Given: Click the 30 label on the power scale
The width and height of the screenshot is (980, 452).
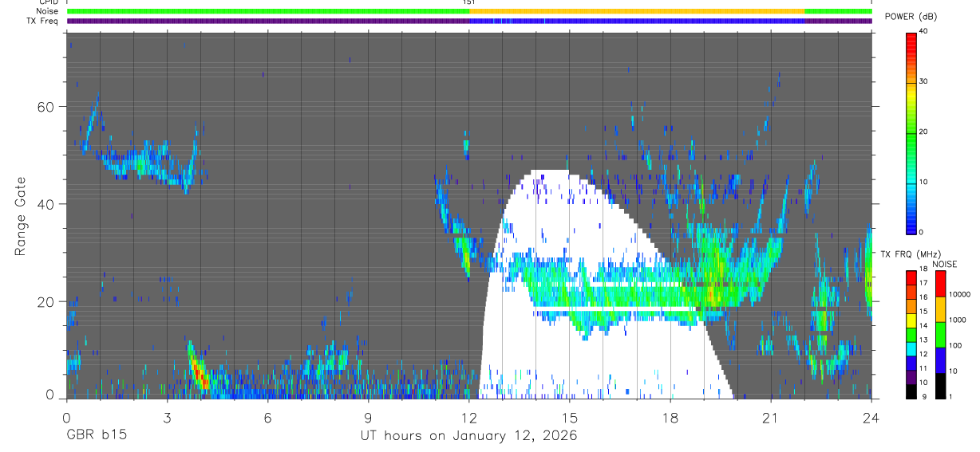Looking at the screenshot, I should pos(924,81).
